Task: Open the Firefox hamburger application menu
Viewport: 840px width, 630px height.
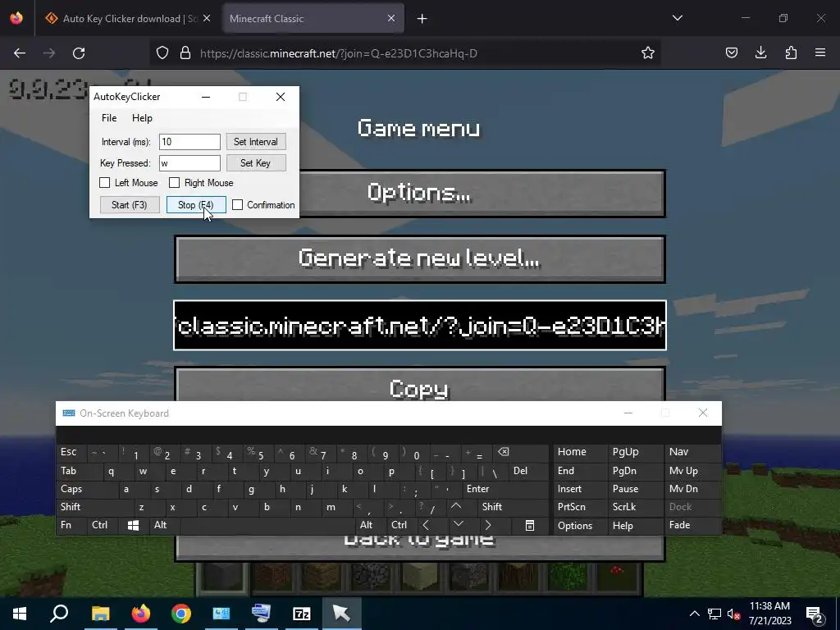Action: pyautogui.click(x=820, y=53)
